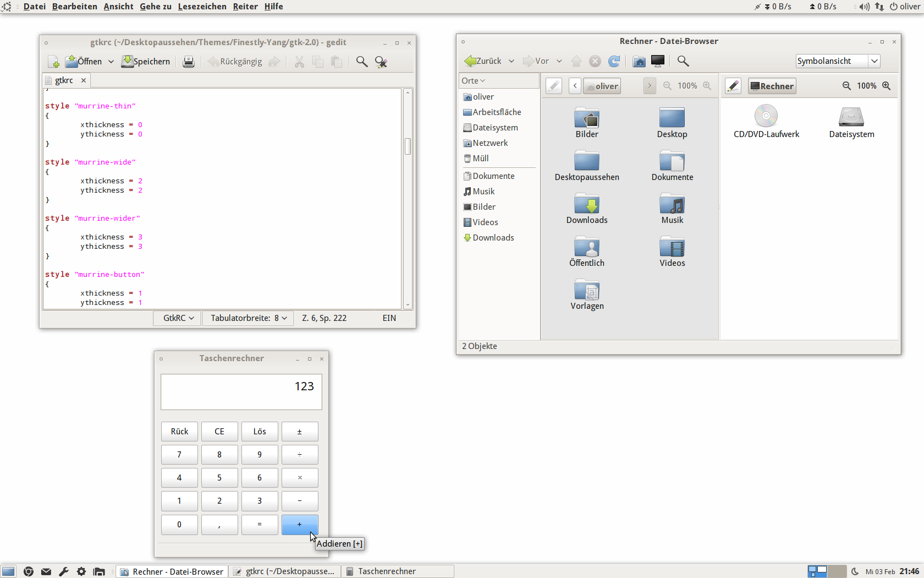Zoom in on the Rechner pane
The width and height of the screenshot is (924, 578).
[886, 86]
